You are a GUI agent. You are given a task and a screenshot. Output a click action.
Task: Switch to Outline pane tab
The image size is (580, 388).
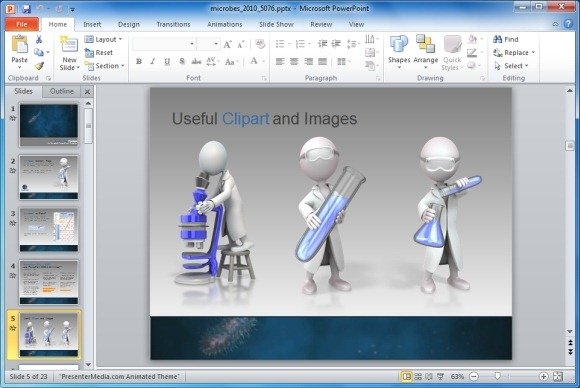pyautogui.click(x=61, y=91)
